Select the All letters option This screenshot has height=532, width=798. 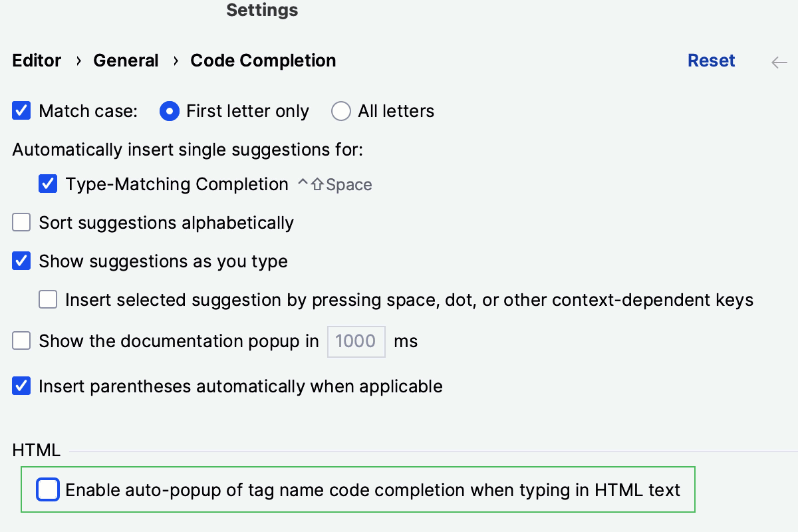[x=340, y=111]
